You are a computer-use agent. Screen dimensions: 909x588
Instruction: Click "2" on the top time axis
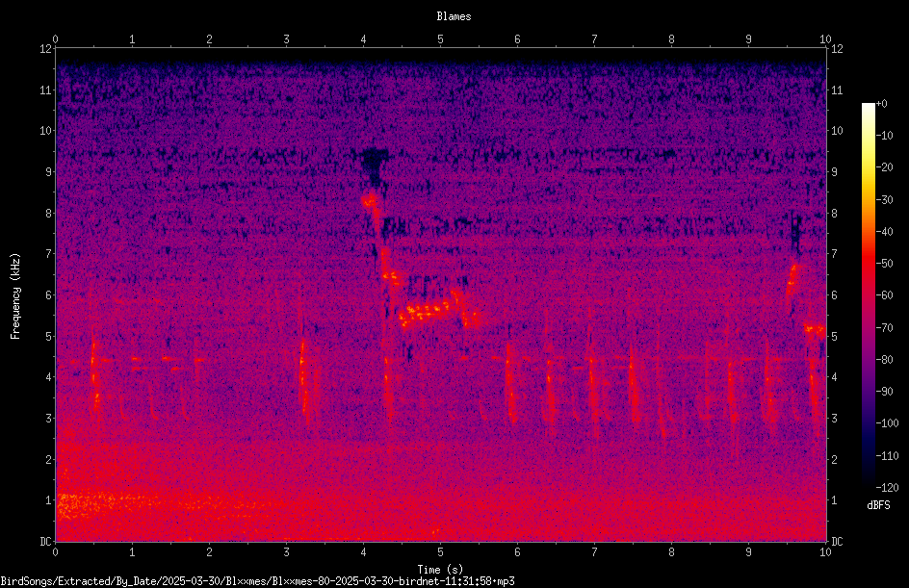point(209,38)
